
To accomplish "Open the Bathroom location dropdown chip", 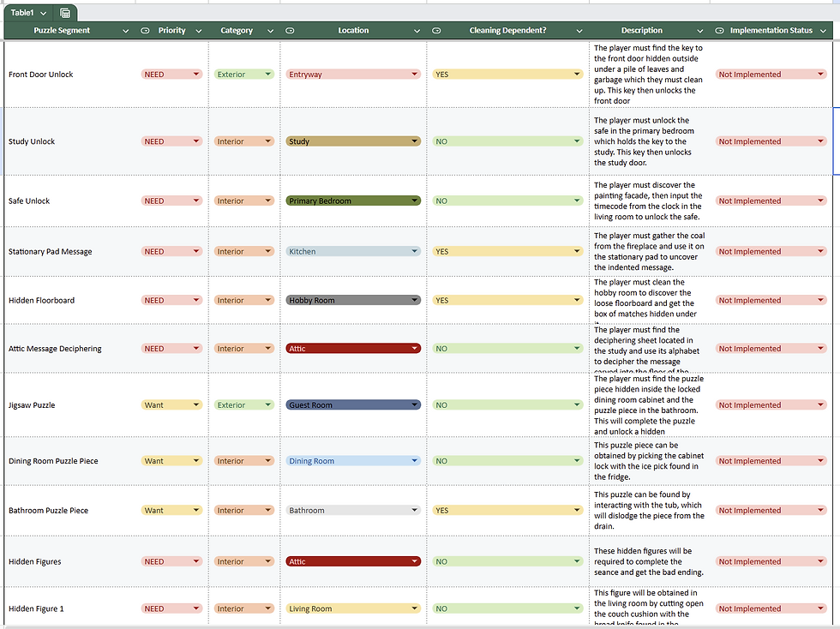I will click(353, 511).
